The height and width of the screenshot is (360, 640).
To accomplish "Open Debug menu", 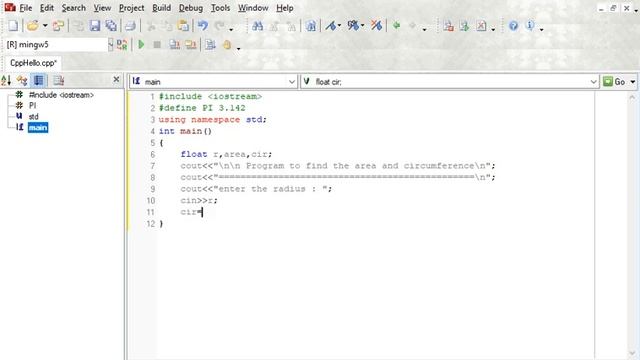I will pos(191,8).
